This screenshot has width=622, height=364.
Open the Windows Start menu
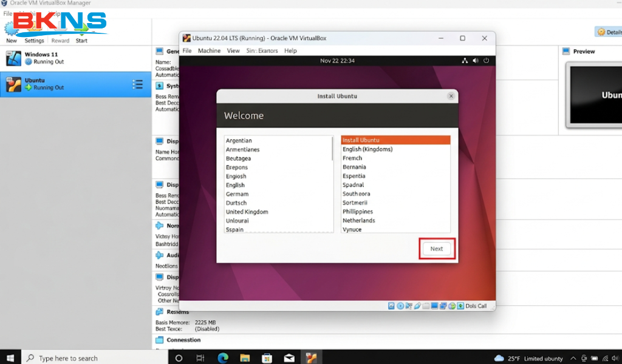[x=10, y=358]
